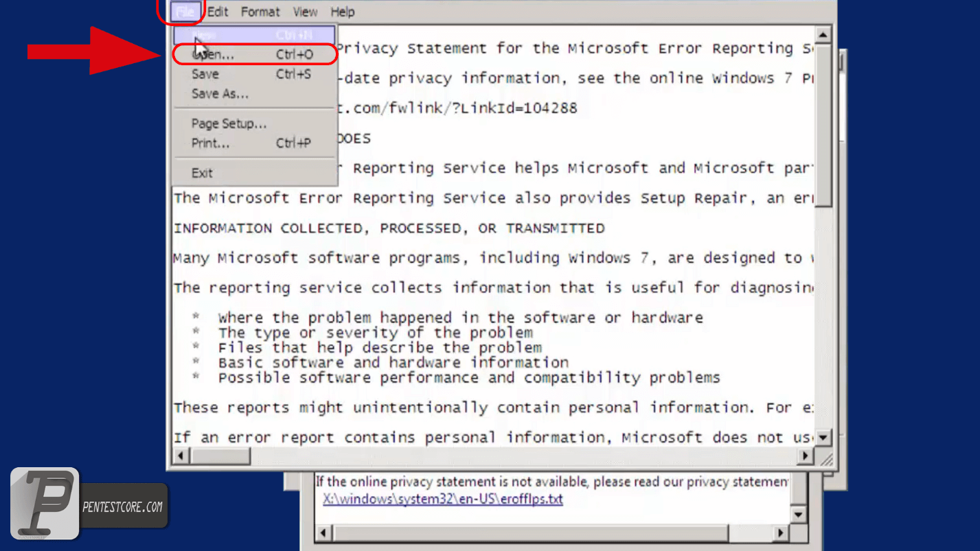Choose Print... in the File menu
980x551 pixels.
click(x=255, y=143)
